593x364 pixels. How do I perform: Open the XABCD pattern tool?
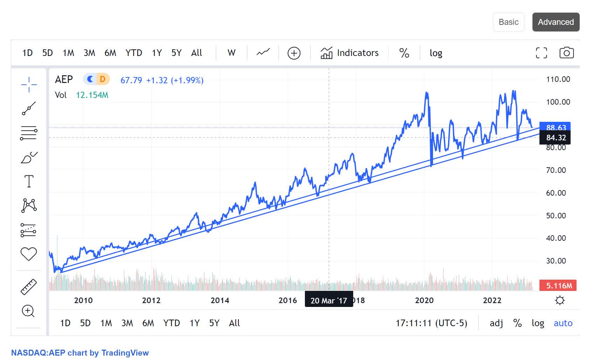pyautogui.click(x=29, y=205)
